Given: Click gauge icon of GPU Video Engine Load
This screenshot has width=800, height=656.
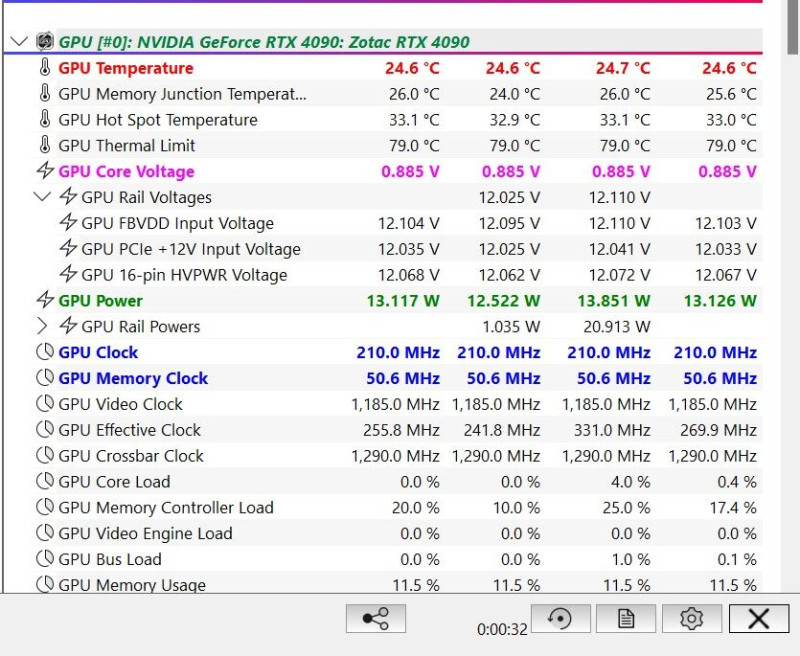Looking at the screenshot, I should pos(45,534).
